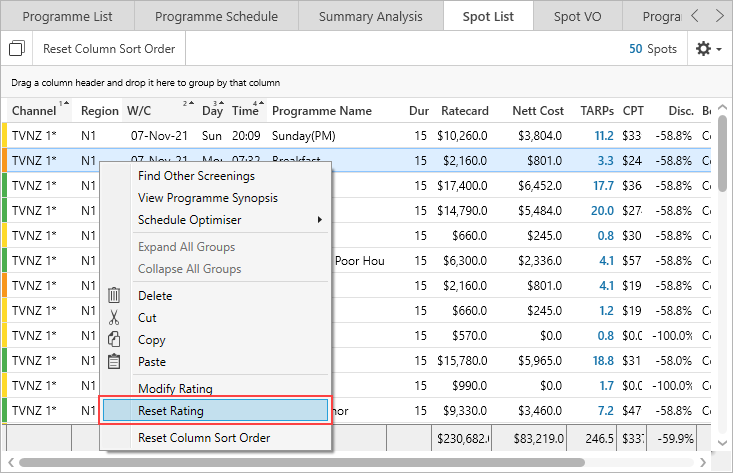Click the trash icon beside Delete
Image resolution: width=733 pixels, height=473 pixels.
[114, 295]
